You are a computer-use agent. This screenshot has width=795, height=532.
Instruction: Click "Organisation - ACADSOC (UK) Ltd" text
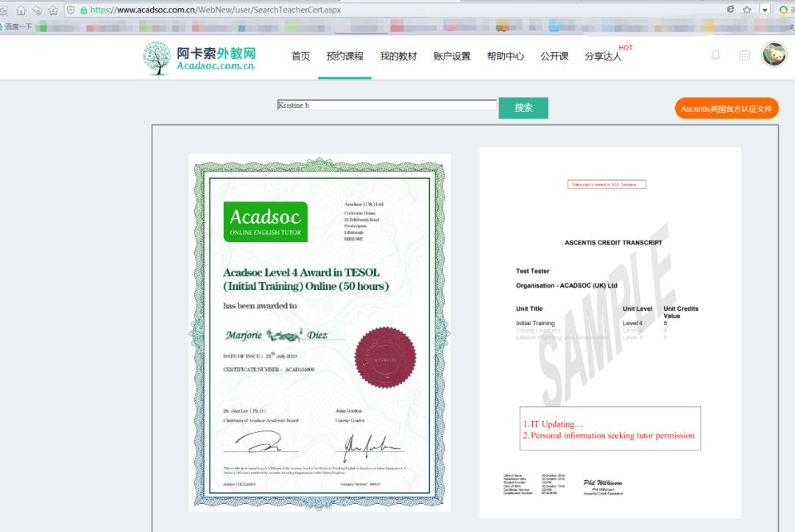click(567, 285)
